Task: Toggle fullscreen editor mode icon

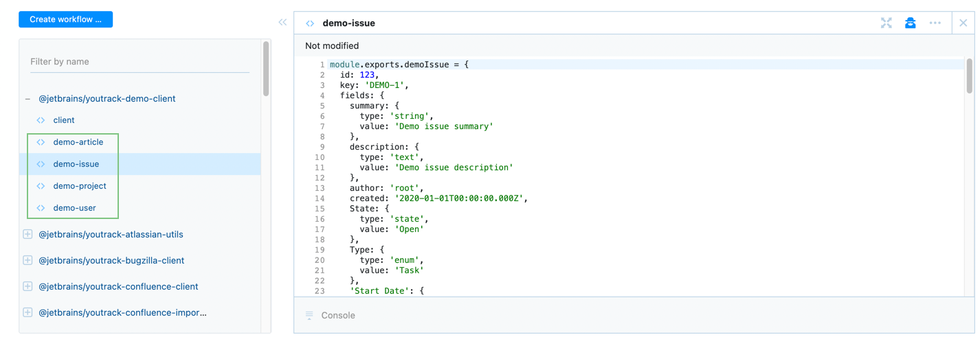Action: tap(887, 23)
